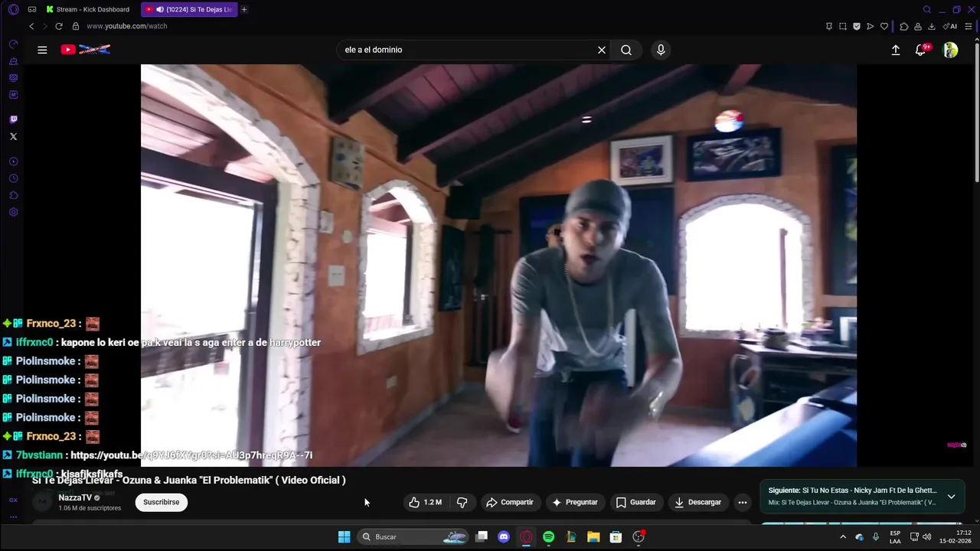Click the Descargar download button
The height and width of the screenshot is (551, 980).
click(x=698, y=502)
